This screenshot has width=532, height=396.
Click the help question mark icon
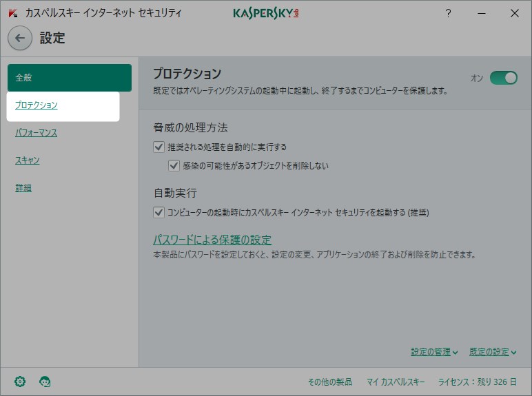tap(448, 13)
